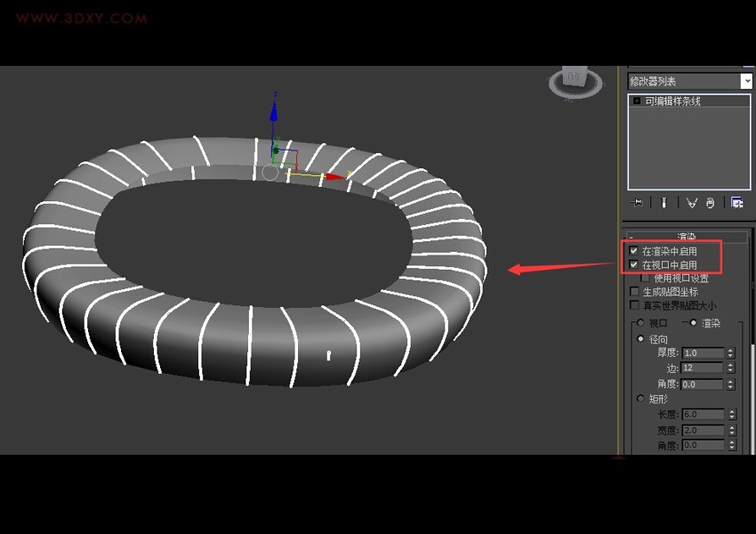Click the 边 spinner arrows

730,368
